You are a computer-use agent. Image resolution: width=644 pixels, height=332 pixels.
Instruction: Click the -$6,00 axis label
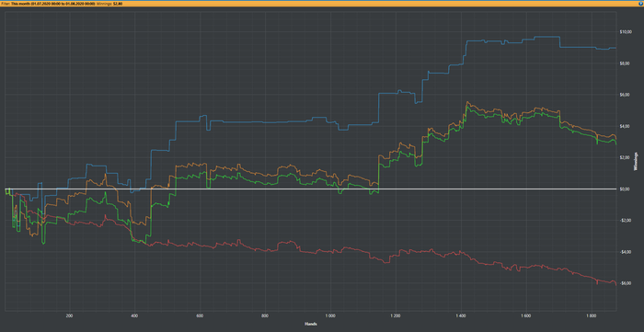pyautogui.click(x=625, y=283)
